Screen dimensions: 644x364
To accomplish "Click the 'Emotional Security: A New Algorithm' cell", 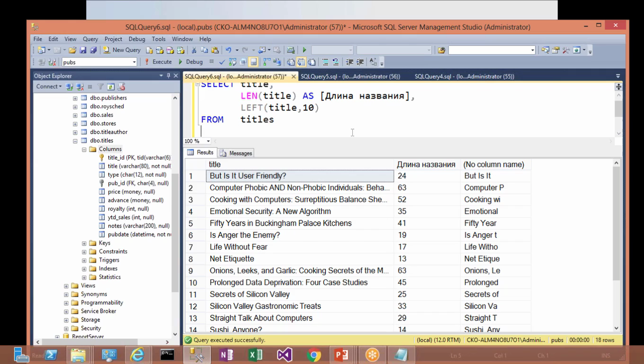I will coord(299,211).
